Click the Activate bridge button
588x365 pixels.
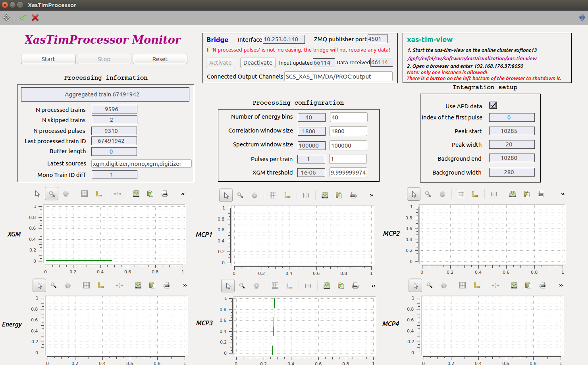(x=220, y=63)
